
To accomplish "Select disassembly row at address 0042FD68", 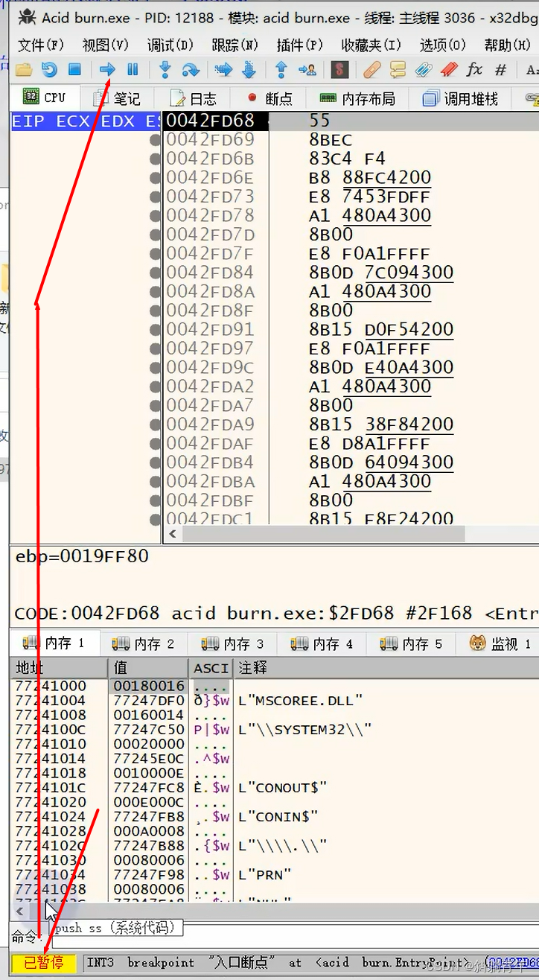I will coord(350,121).
